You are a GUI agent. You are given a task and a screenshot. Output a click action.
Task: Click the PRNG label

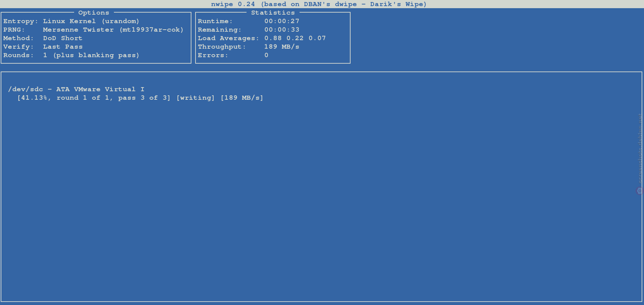(x=14, y=30)
